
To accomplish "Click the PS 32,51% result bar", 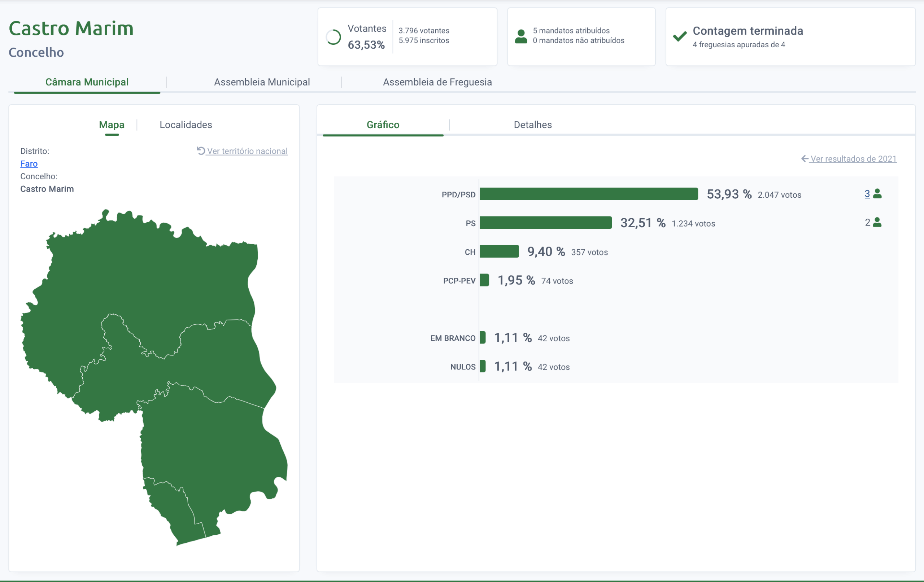I will (x=545, y=223).
